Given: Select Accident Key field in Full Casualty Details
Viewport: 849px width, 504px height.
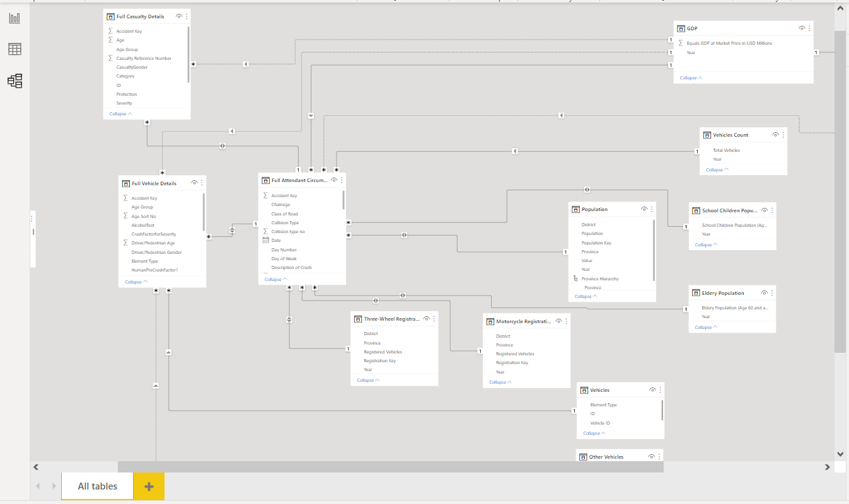Looking at the screenshot, I should pos(129,31).
